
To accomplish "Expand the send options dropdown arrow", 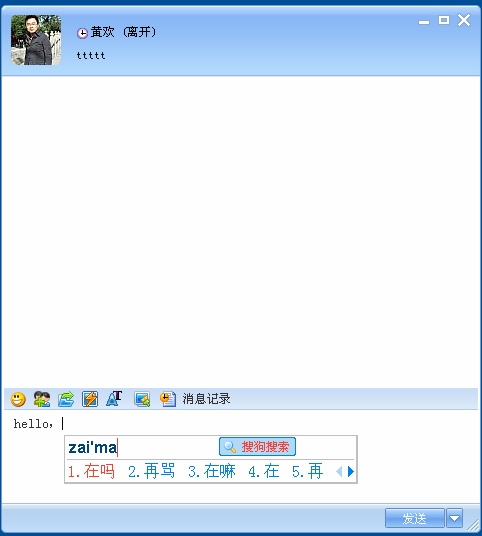I will [455, 518].
